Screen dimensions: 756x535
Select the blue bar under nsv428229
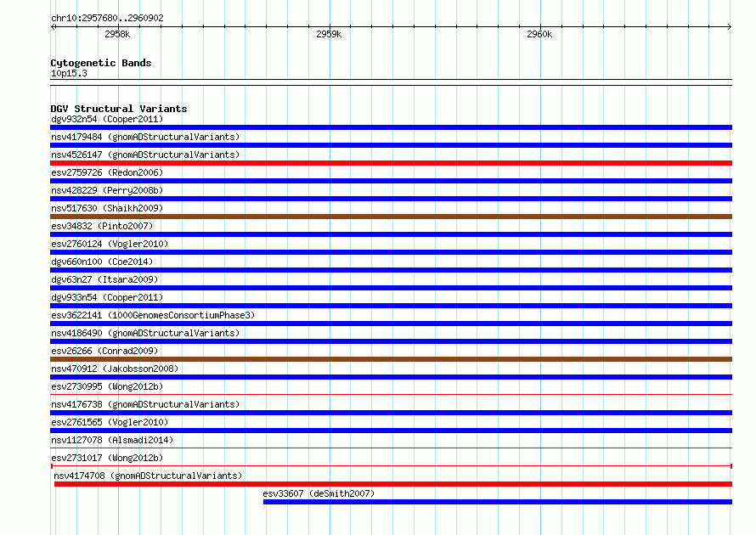(x=391, y=199)
